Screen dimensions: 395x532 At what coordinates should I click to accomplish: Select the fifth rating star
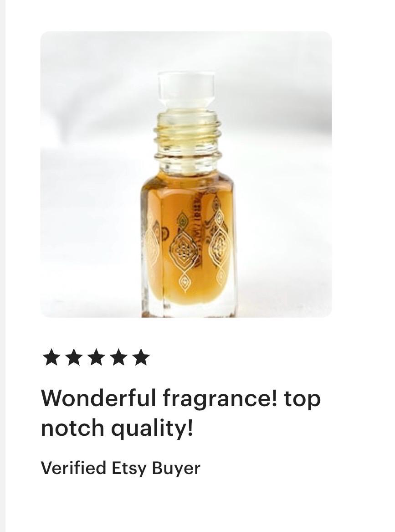(x=141, y=357)
